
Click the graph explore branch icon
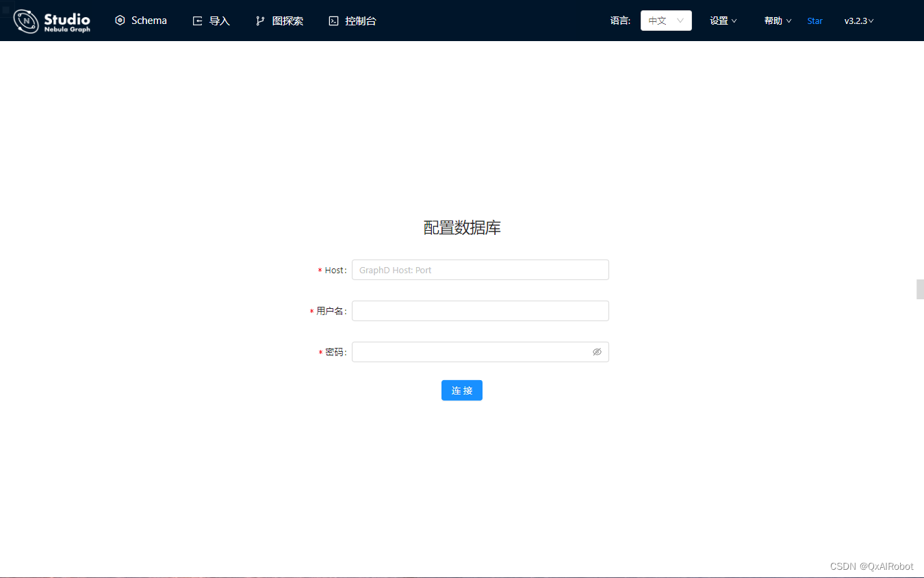(260, 21)
